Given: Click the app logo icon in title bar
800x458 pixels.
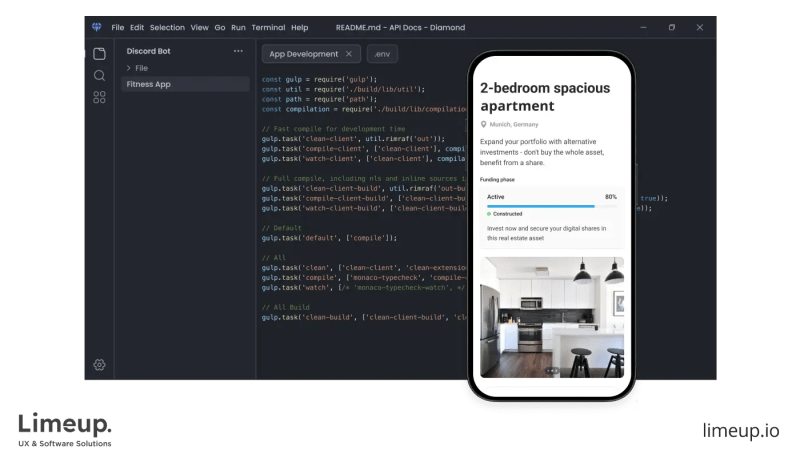Looking at the screenshot, I should click(96, 27).
